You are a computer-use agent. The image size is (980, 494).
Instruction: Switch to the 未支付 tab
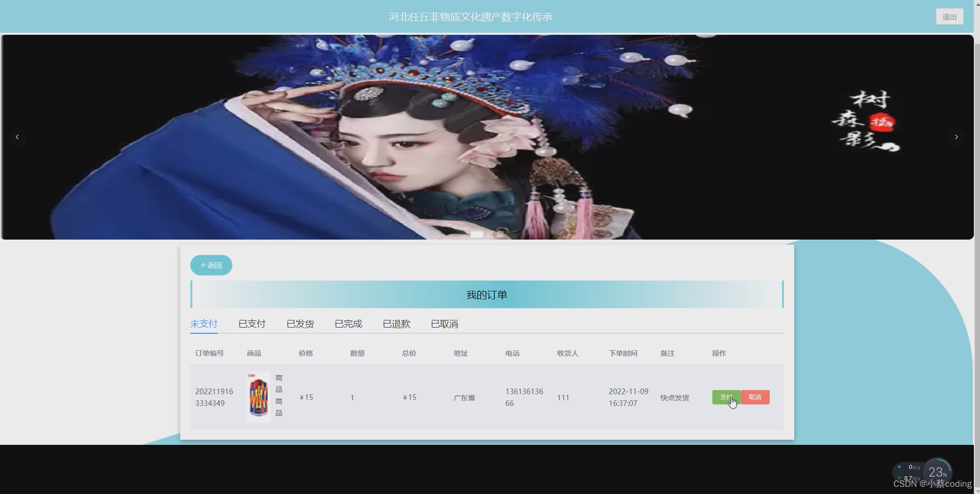[x=204, y=324]
